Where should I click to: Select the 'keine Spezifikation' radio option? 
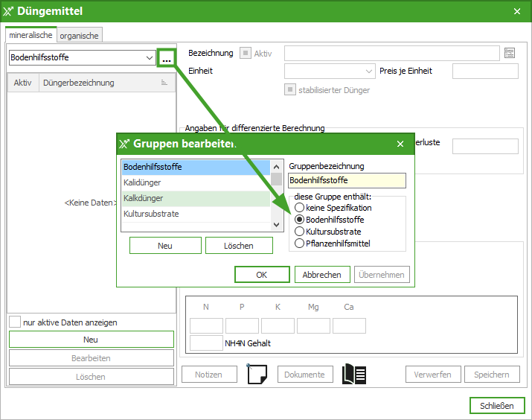[300, 208]
